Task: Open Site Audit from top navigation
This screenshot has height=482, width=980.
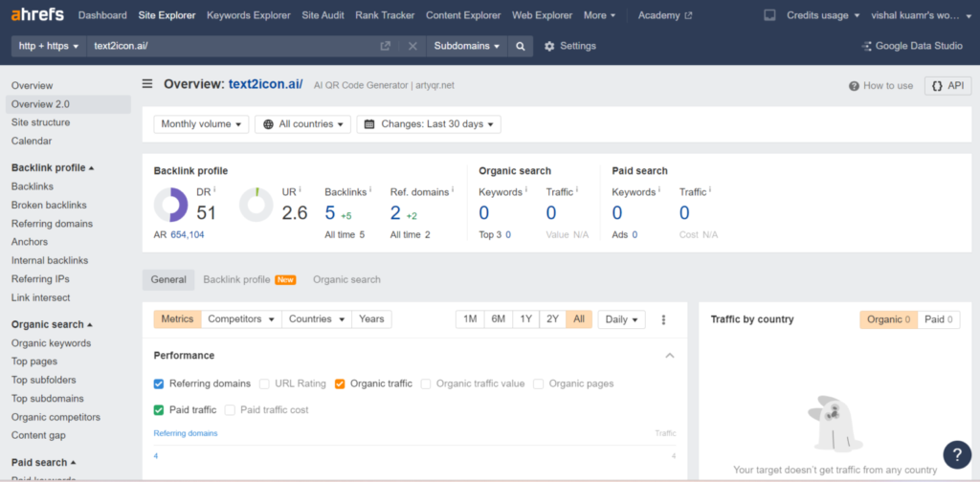Action: pyautogui.click(x=323, y=15)
